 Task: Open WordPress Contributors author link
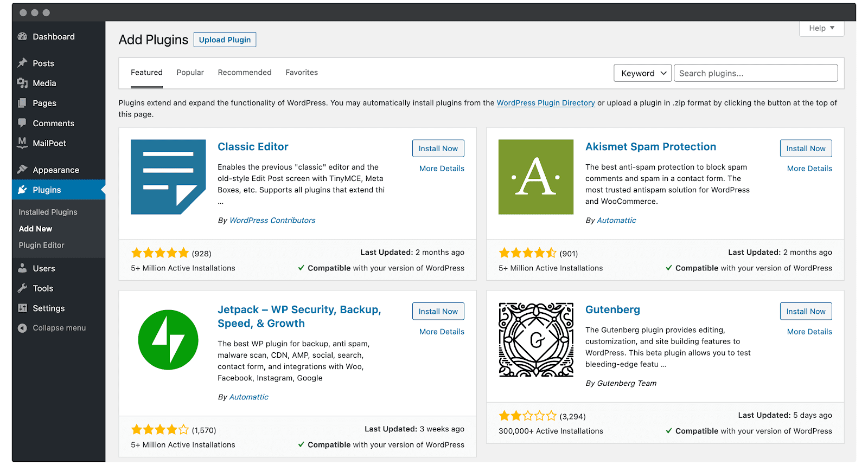pos(272,220)
